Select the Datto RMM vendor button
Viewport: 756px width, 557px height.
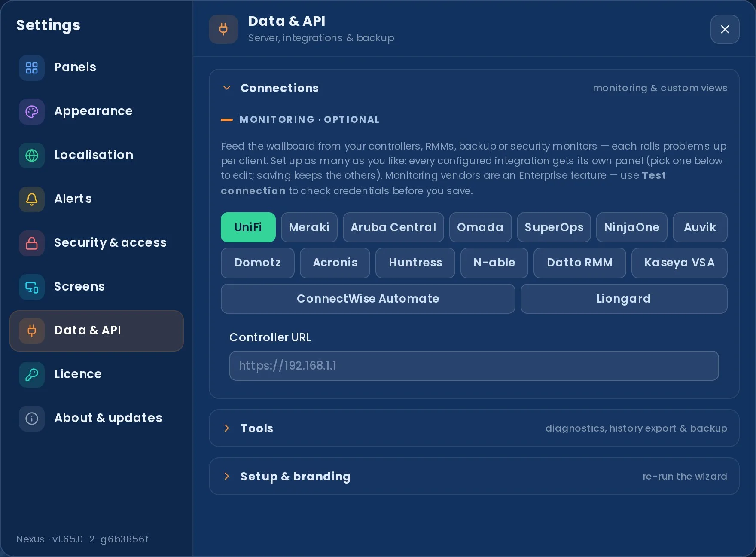pyautogui.click(x=580, y=263)
